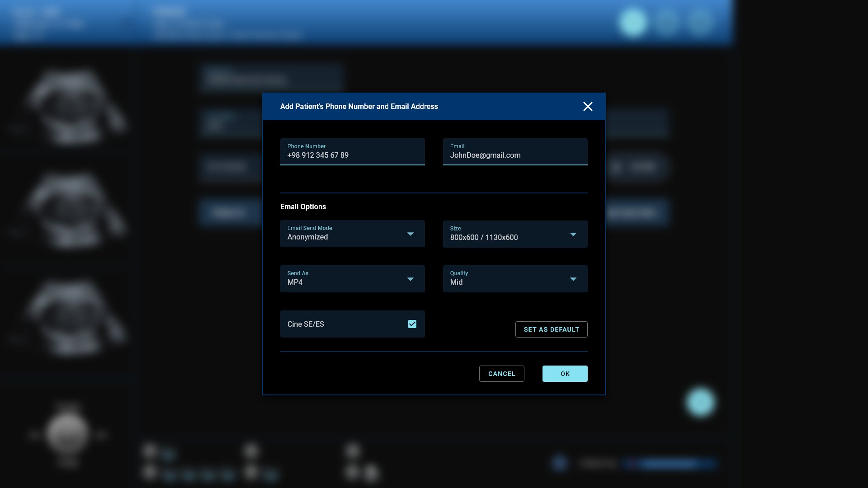Focus the Email address input field
Viewport: 868px width, 488px height.
click(x=515, y=155)
